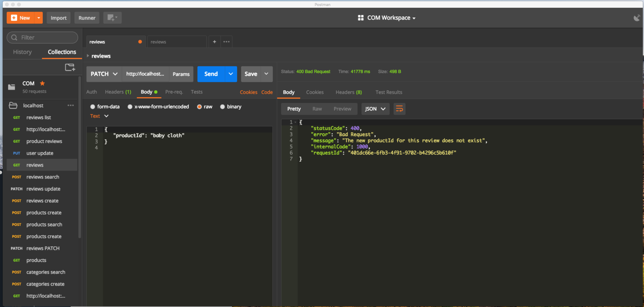
Task: Select the form-data body type
Action: click(93, 107)
